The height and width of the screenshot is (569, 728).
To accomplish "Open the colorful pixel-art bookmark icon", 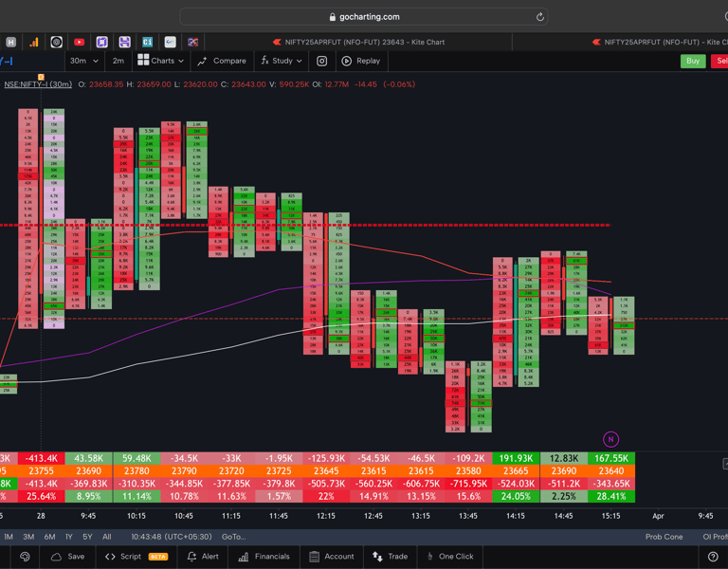I will point(192,43).
